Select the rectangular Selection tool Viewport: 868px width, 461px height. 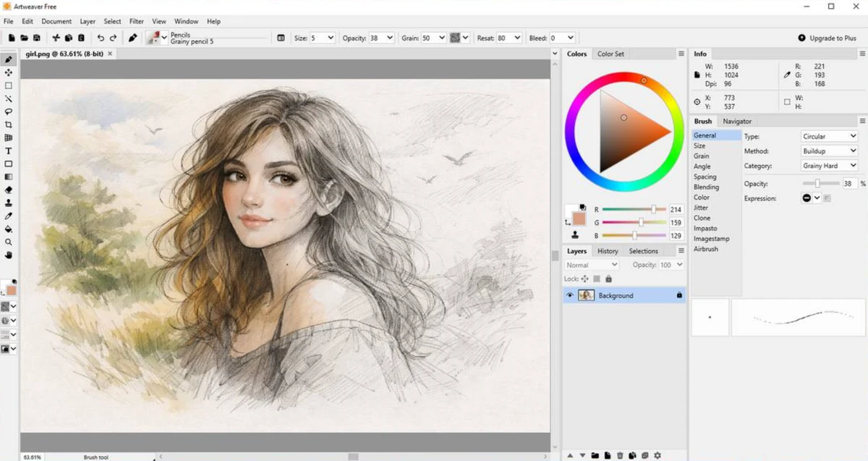9,85
